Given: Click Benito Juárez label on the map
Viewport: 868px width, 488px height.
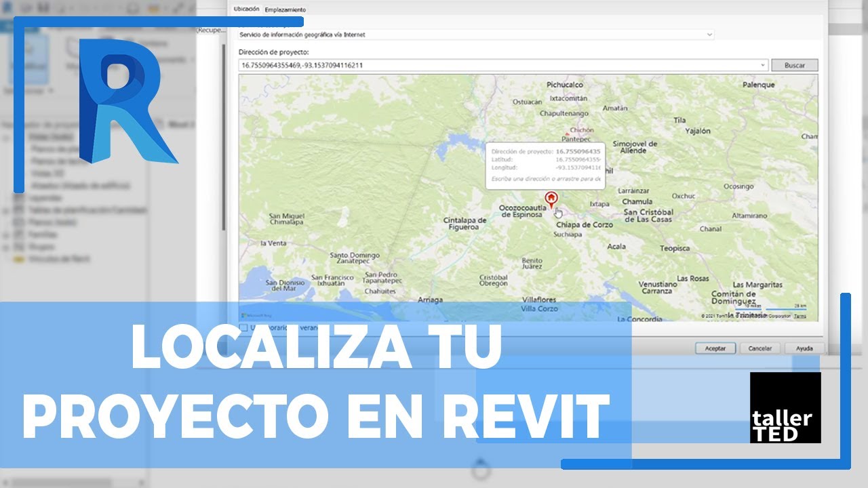Looking at the screenshot, I should coord(532,264).
